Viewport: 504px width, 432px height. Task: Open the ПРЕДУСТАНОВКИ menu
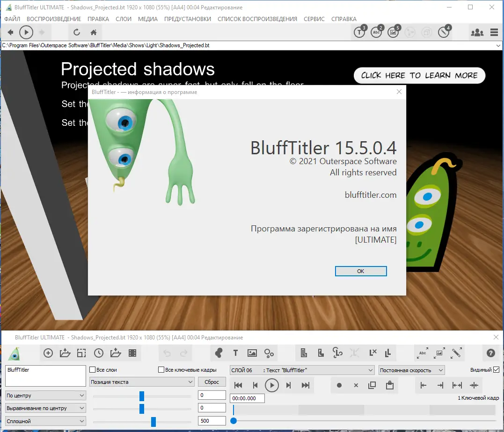point(187,19)
